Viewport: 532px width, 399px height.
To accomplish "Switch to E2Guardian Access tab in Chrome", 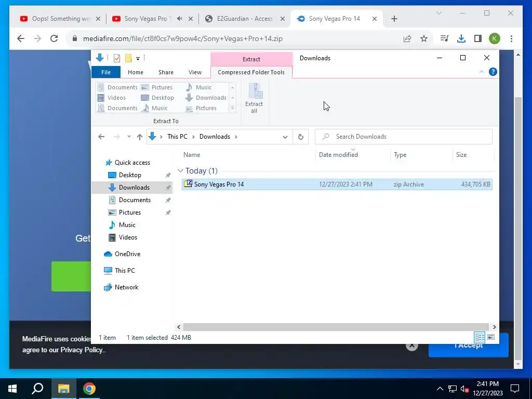I will click(244, 19).
